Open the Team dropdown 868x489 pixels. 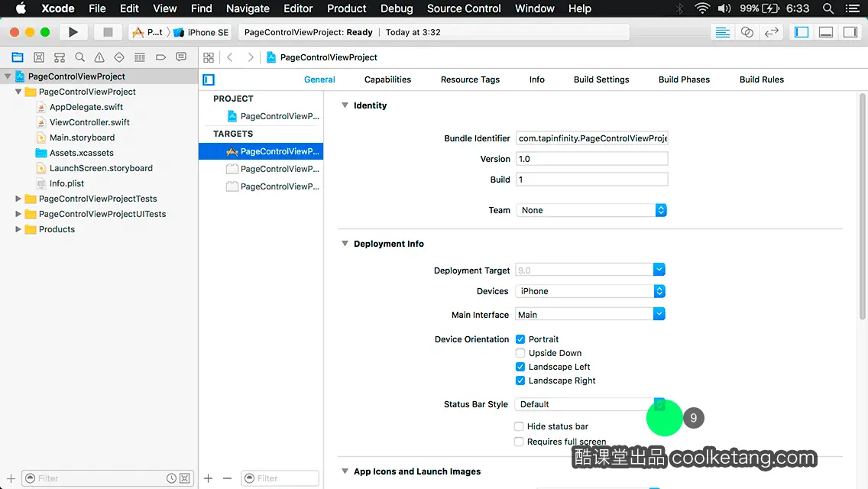[591, 210]
